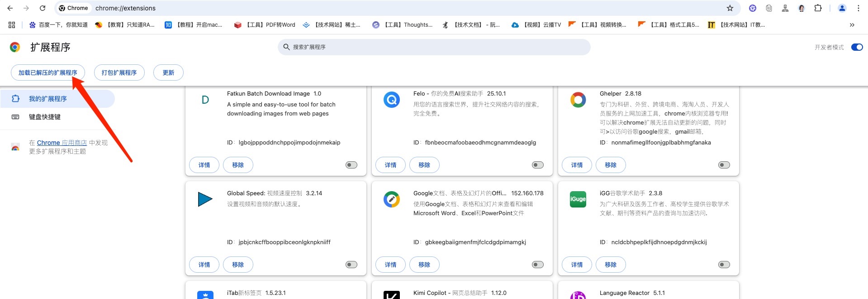Click 移除 for iGG谷歌学术助手
This screenshot has width=868, height=299.
[611, 265]
